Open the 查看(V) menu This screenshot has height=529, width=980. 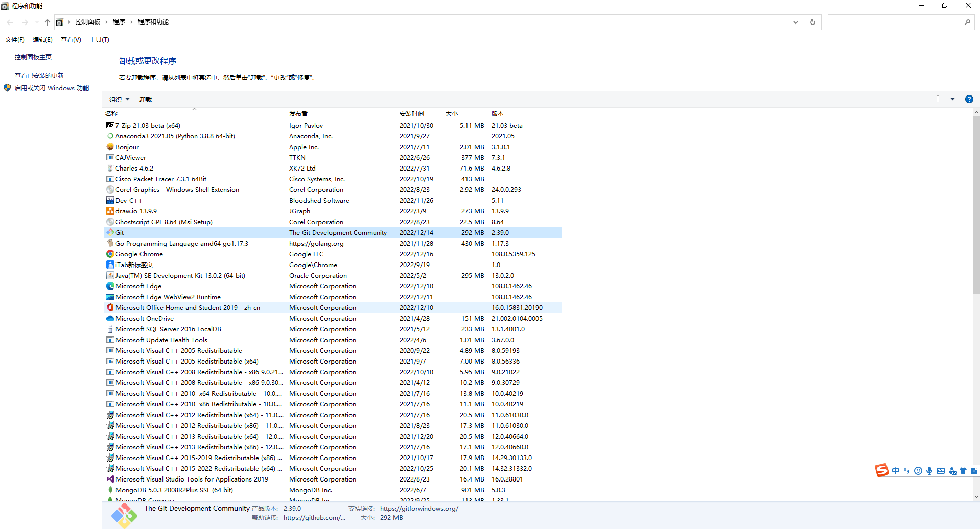[71, 39]
